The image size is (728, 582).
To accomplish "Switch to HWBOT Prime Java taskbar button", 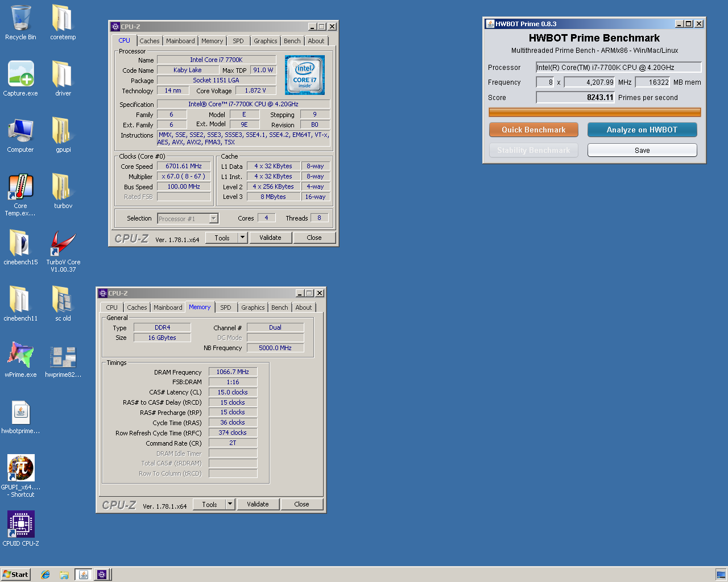I will (83, 575).
